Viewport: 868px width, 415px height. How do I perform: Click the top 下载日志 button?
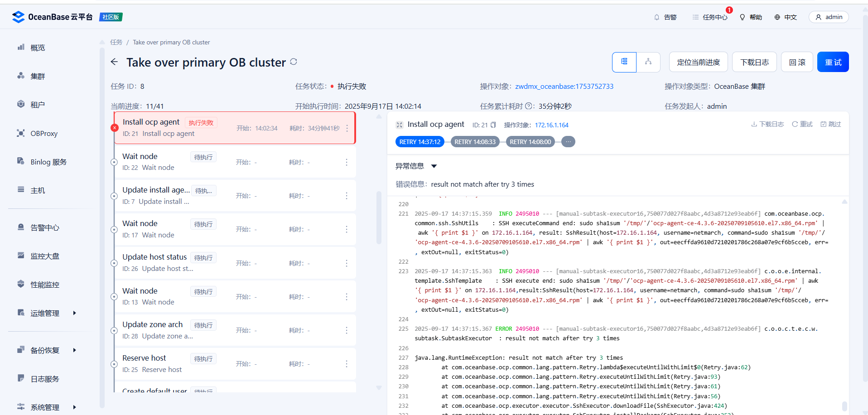(754, 62)
